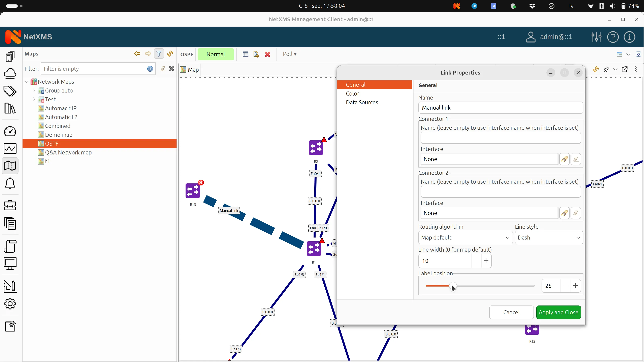Select the Graphs icon in sidebar
Image resolution: width=644 pixels, height=362 pixels.
(x=10, y=148)
